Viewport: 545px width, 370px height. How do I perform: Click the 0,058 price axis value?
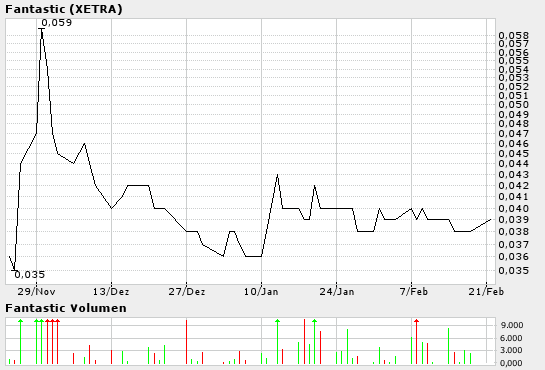click(x=514, y=35)
